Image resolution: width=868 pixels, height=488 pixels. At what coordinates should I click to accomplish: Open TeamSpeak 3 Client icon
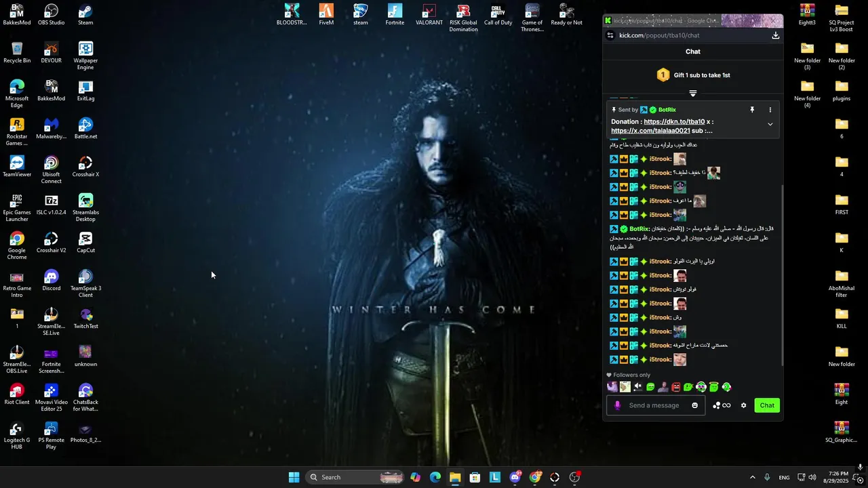point(85,284)
